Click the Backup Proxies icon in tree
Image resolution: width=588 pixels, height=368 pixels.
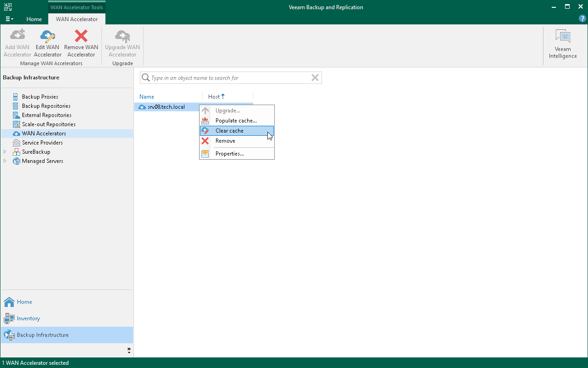(17, 97)
